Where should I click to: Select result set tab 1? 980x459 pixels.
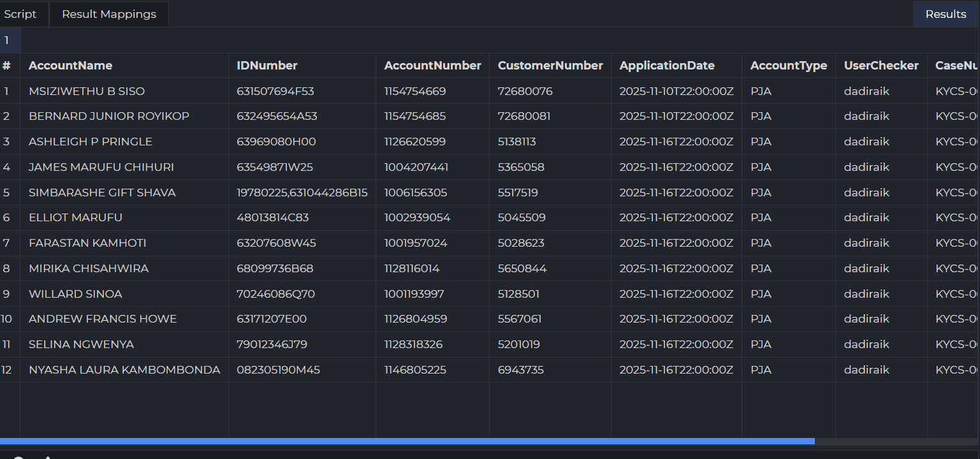click(x=7, y=41)
